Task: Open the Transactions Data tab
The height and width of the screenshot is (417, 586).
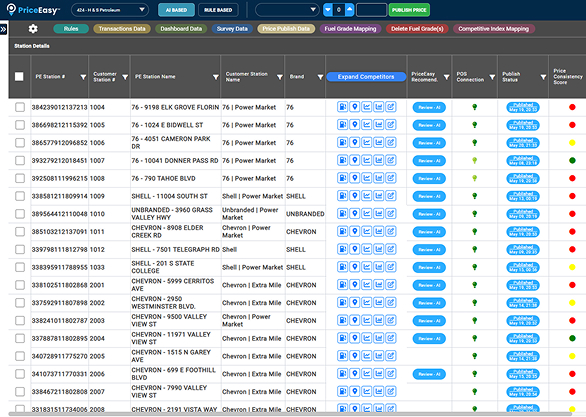Action: (x=122, y=29)
